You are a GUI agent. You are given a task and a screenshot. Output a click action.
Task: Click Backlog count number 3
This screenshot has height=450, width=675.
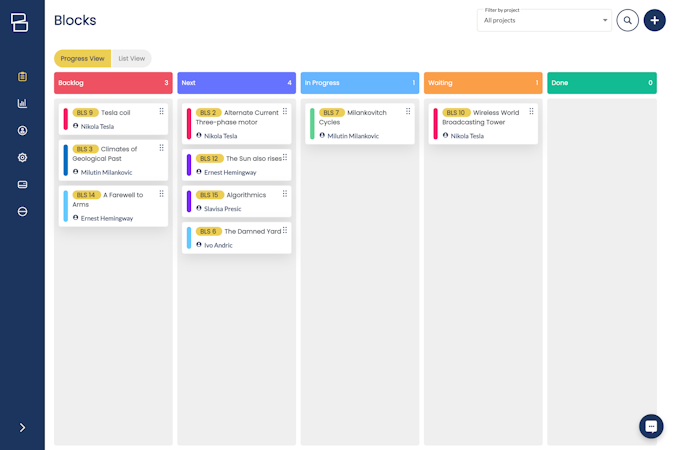click(166, 83)
